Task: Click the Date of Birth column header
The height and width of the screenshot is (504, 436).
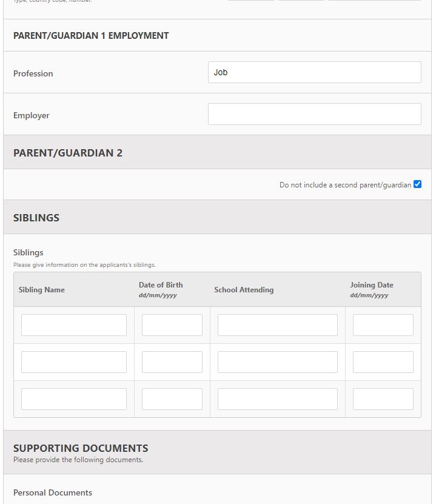Action: tap(161, 285)
